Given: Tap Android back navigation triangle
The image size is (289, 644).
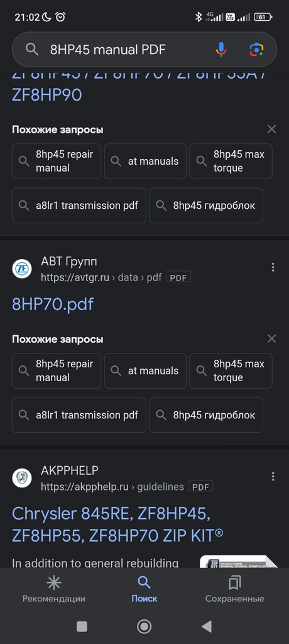Looking at the screenshot, I should point(207,626).
